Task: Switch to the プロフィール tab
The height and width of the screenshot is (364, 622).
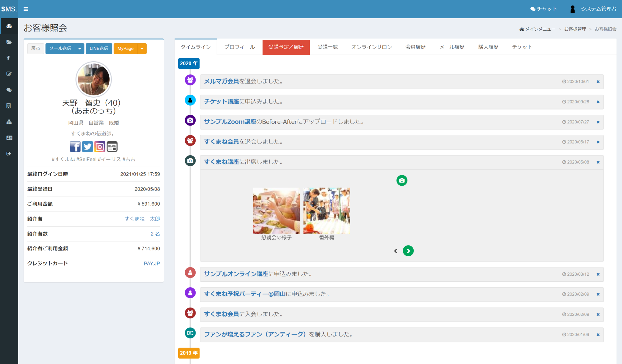Action: click(239, 47)
